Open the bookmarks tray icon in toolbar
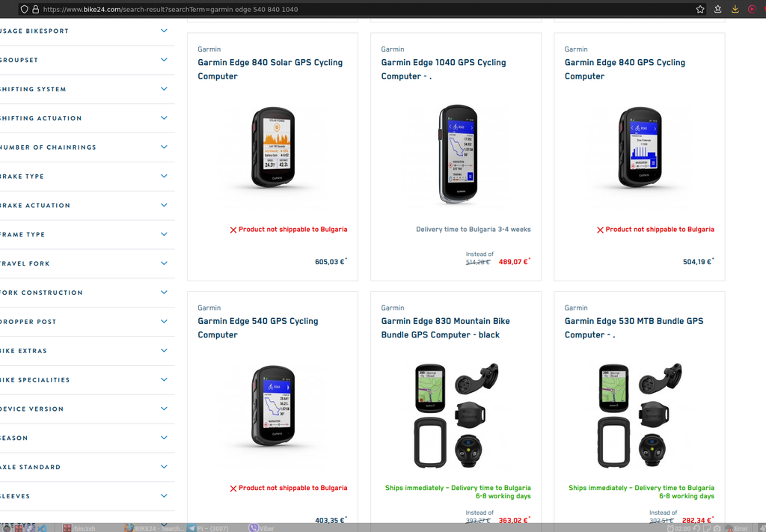The image size is (766, 532). [717, 9]
